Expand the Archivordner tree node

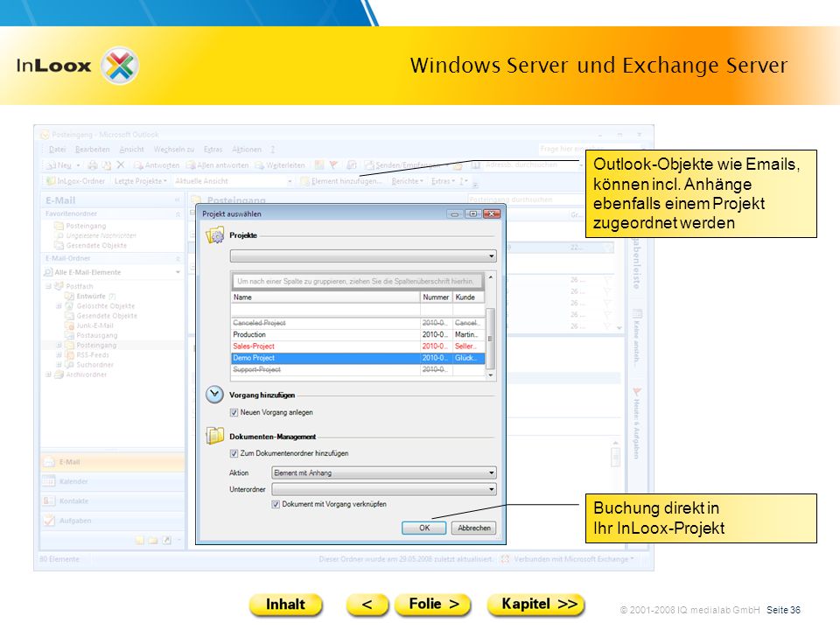click(48, 374)
